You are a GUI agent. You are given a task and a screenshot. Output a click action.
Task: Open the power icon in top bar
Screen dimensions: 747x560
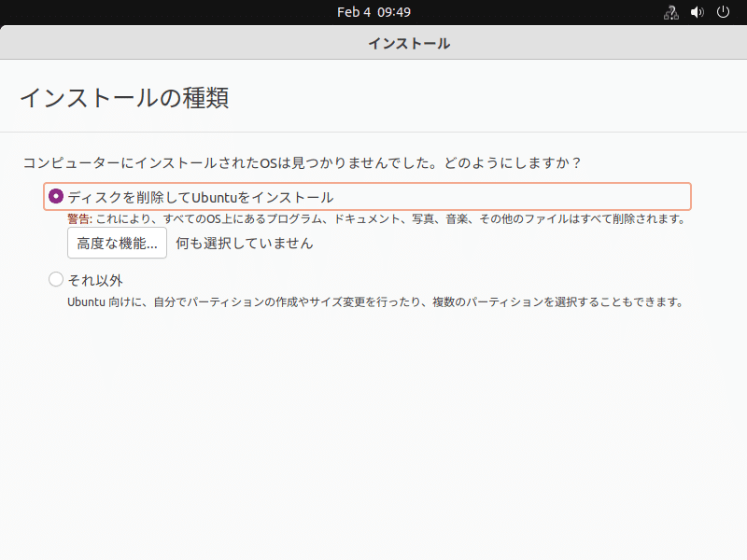[x=723, y=12]
